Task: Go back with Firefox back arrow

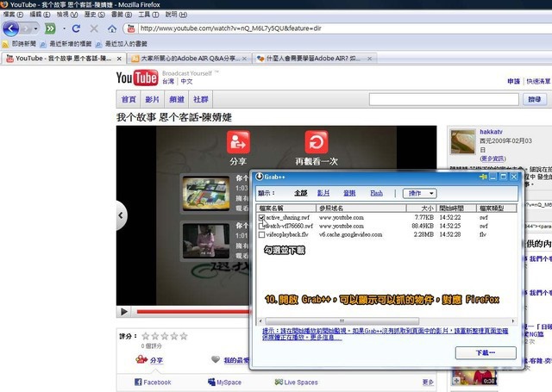Action: [11, 28]
